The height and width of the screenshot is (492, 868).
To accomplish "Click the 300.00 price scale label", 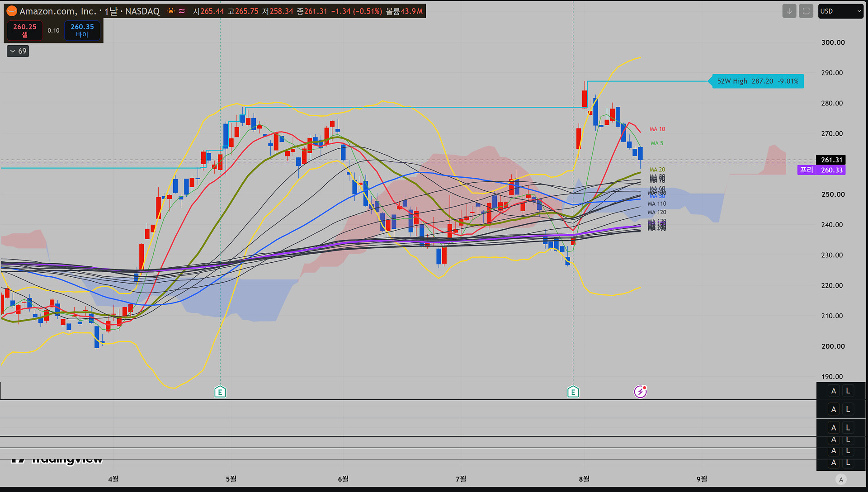I will coord(833,43).
